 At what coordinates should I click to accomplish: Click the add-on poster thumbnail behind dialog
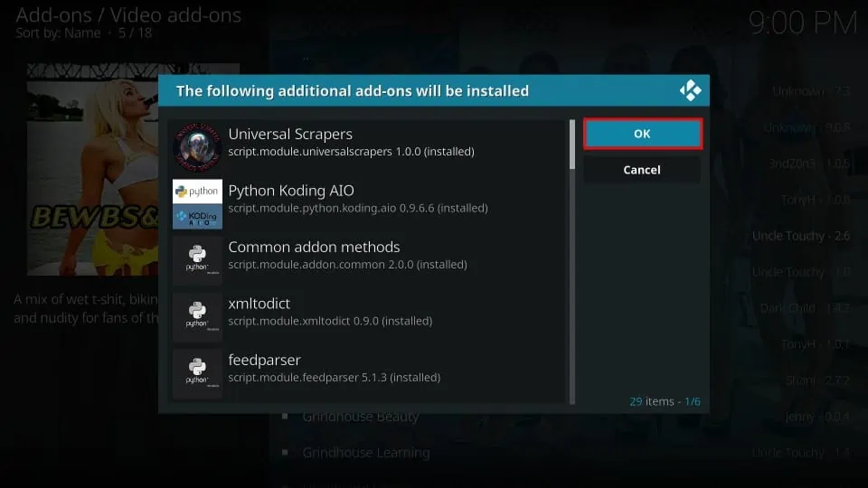coord(92,169)
